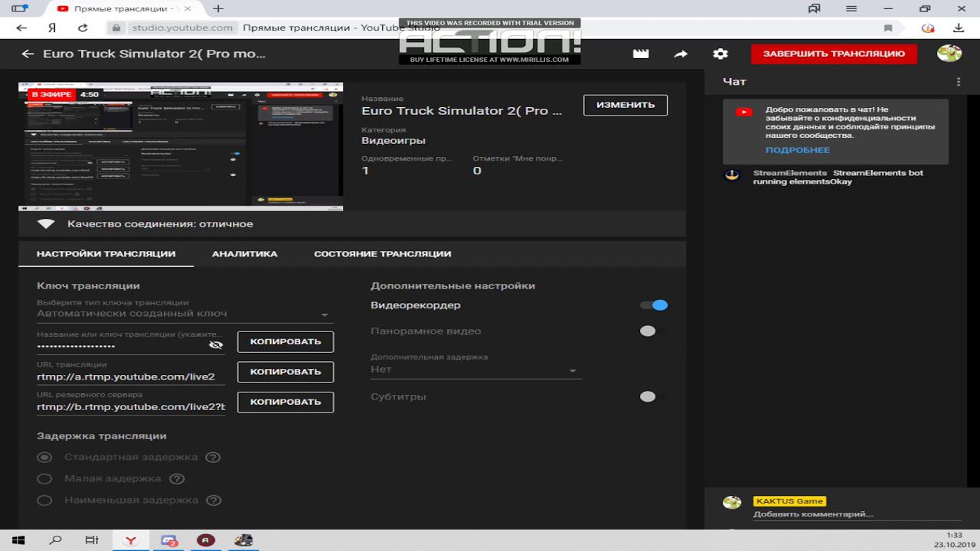
Task: Open the account avatar menu
Action: tap(949, 54)
